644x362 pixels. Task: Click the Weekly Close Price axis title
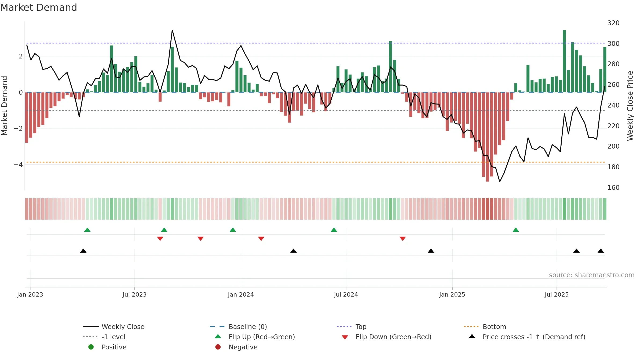pyautogui.click(x=630, y=106)
